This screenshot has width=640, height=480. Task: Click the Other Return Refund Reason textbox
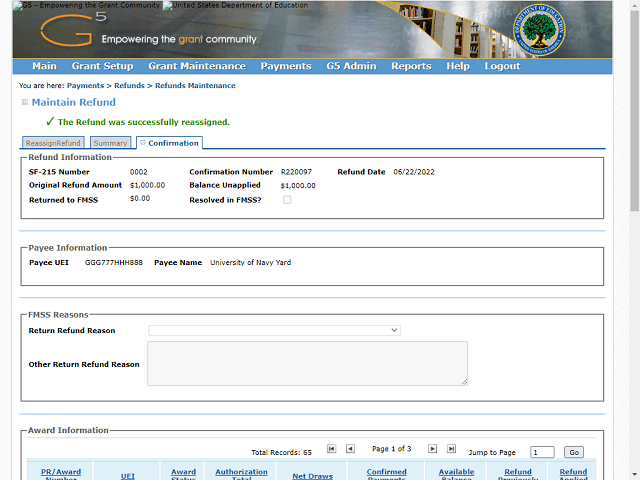click(307, 363)
